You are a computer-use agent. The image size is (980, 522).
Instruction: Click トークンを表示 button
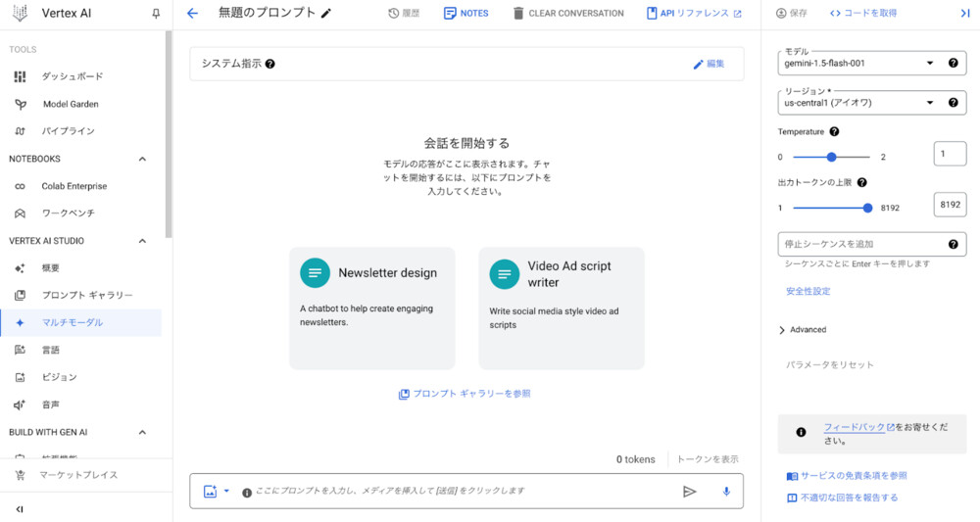point(708,459)
